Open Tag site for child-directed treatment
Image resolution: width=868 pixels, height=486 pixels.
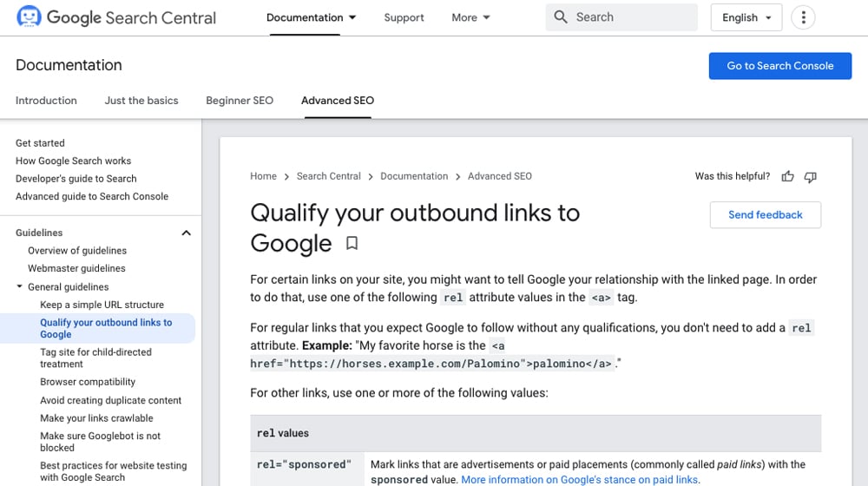pos(95,358)
